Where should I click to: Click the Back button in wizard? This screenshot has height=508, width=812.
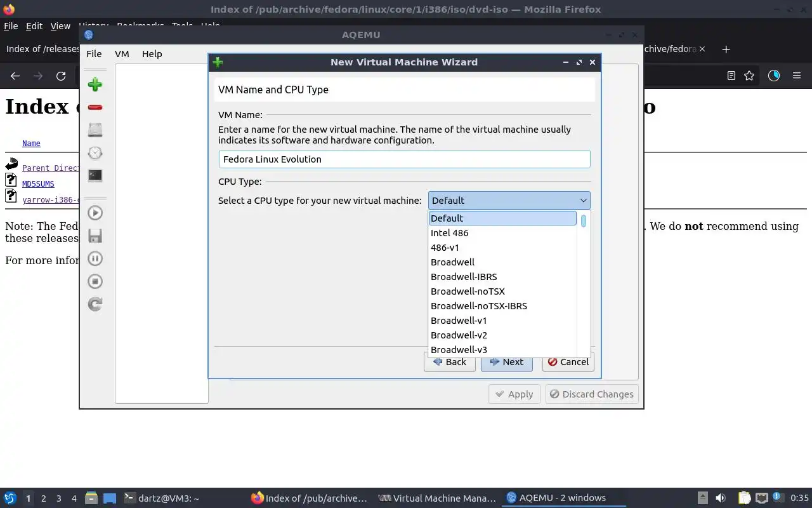click(x=450, y=361)
